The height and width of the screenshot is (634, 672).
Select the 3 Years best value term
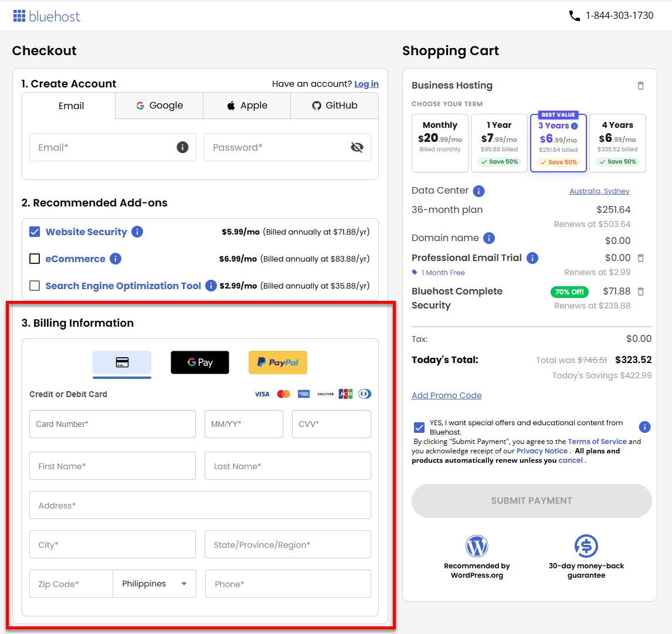point(558,143)
